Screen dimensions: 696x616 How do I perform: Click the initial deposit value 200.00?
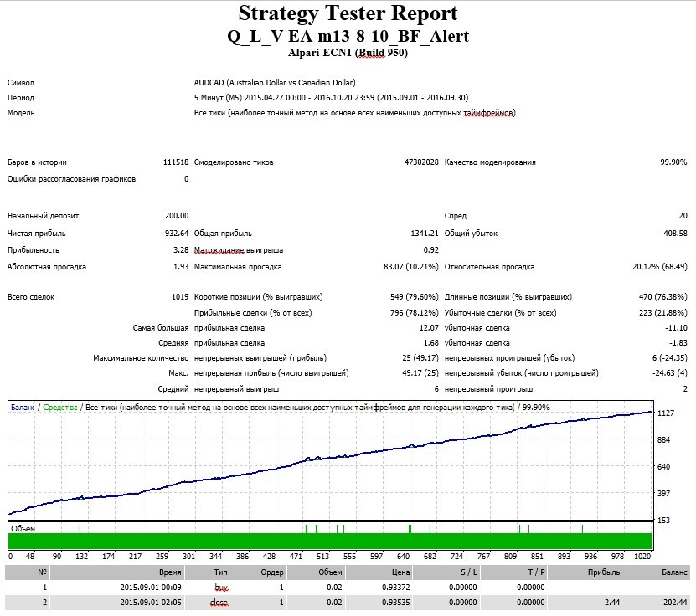(x=177, y=216)
